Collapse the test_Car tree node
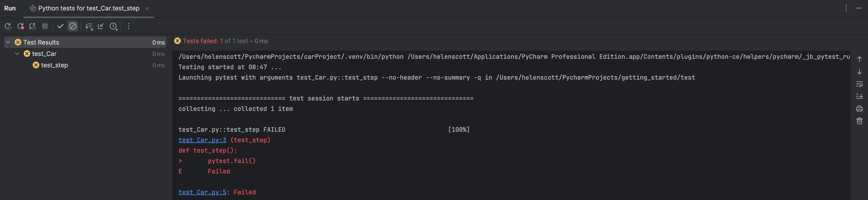868x200 pixels. [x=17, y=54]
